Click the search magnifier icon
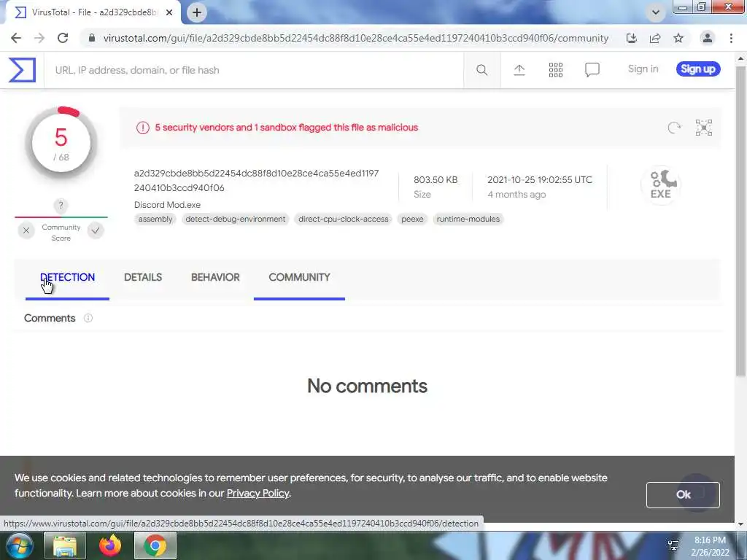The image size is (747, 560). 481,70
